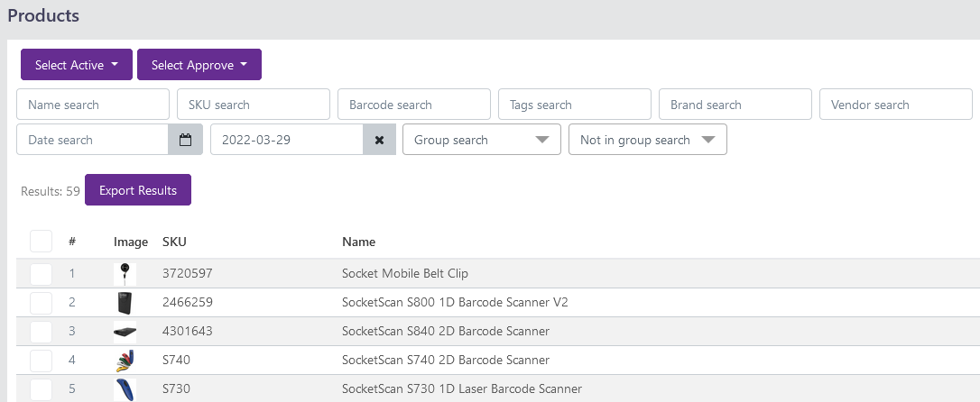
Task: Select the S730 SKU cell
Action: [176, 388]
